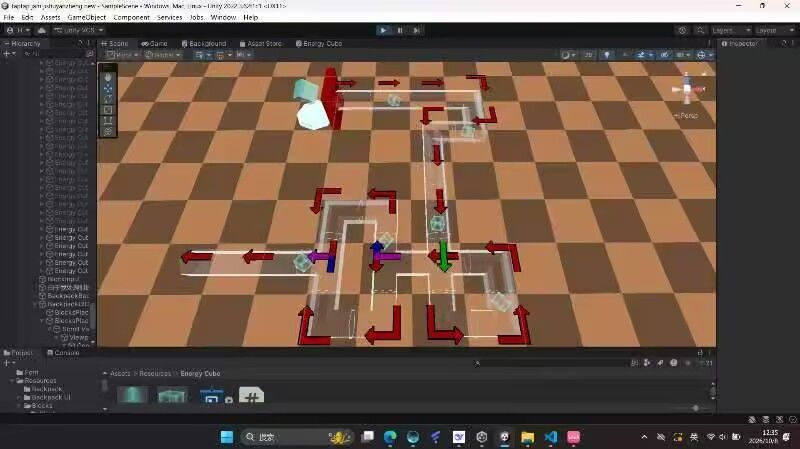Select the Rect tool in Scene toolbar
800x449 pixels.
108,120
